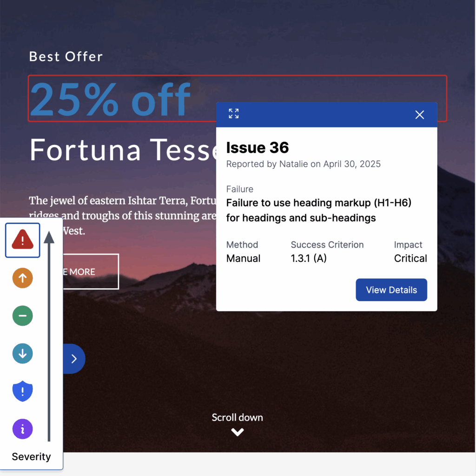Image resolution: width=476 pixels, height=476 pixels.
Task: Click the outlined MORE button
Action: (x=91, y=271)
